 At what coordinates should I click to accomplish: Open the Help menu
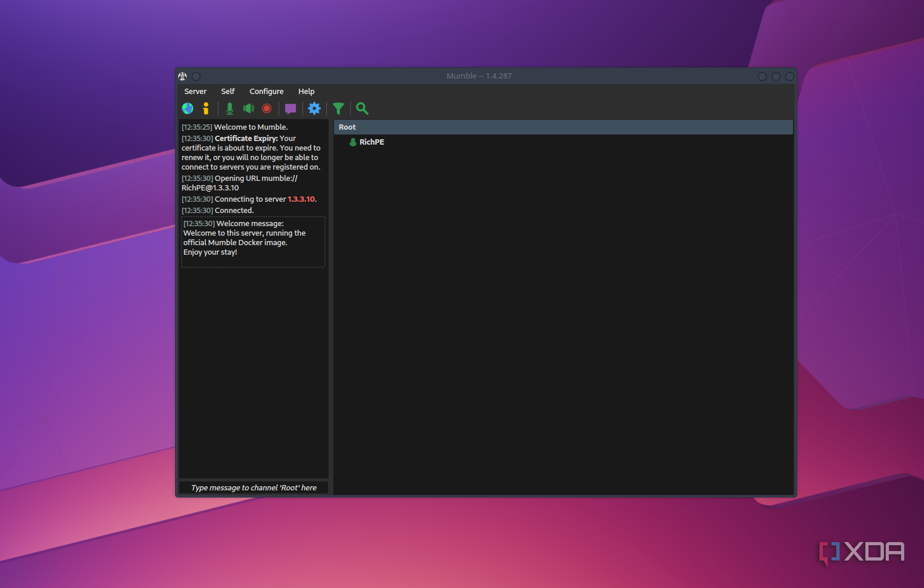click(307, 92)
